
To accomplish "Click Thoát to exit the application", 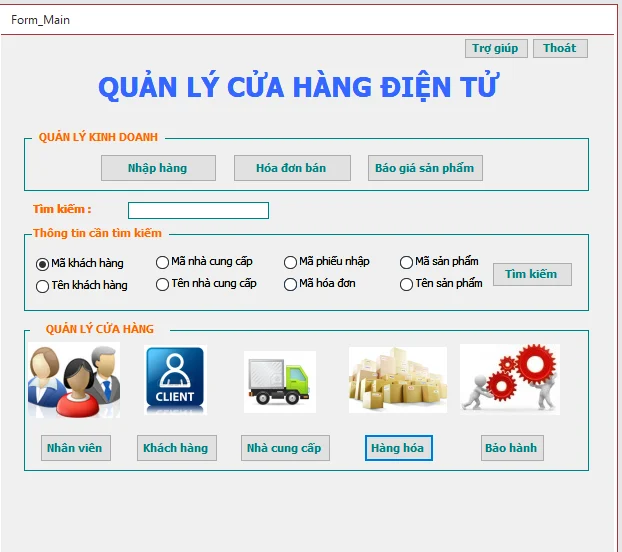I will (560, 48).
